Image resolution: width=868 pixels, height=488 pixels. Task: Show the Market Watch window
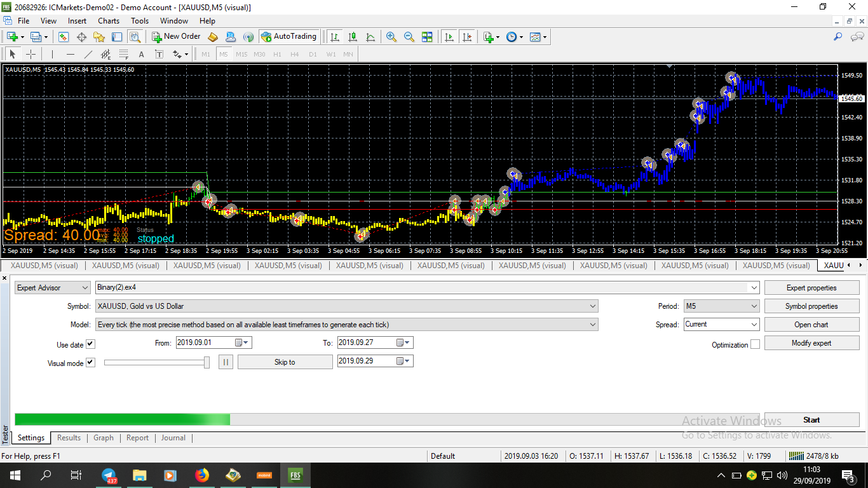pyautogui.click(x=64, y=37)
